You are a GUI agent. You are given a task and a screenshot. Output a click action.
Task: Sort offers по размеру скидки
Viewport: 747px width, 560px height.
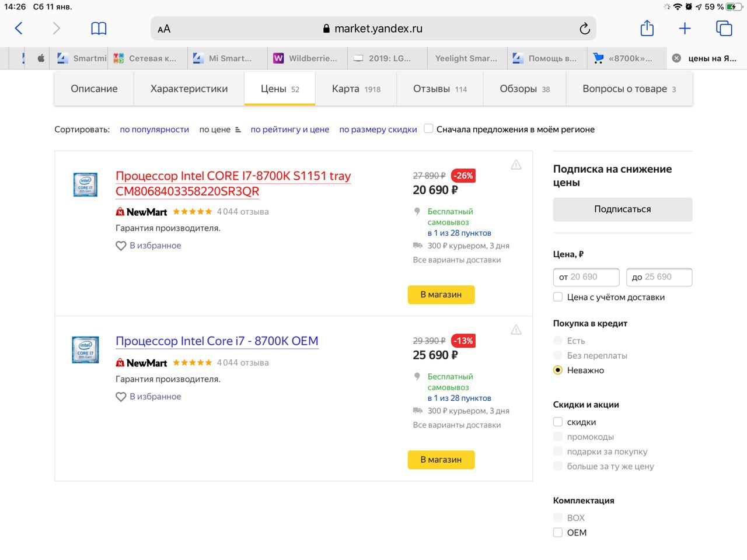pos(378,129)
